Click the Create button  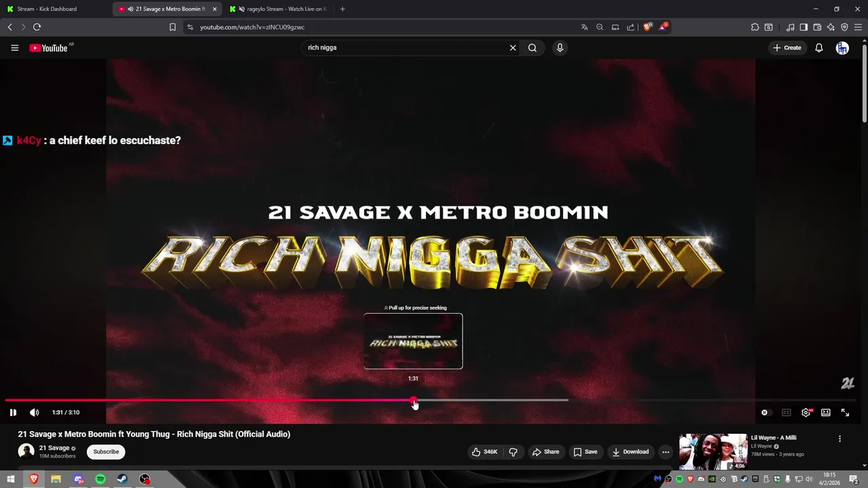787,47
